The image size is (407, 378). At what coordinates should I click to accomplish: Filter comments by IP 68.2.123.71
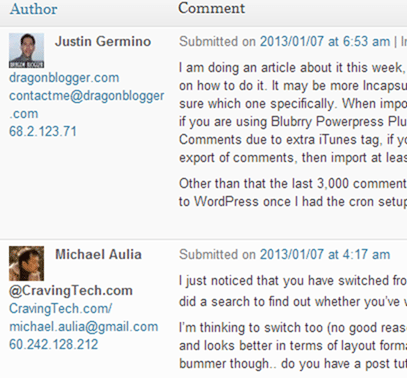43,131
